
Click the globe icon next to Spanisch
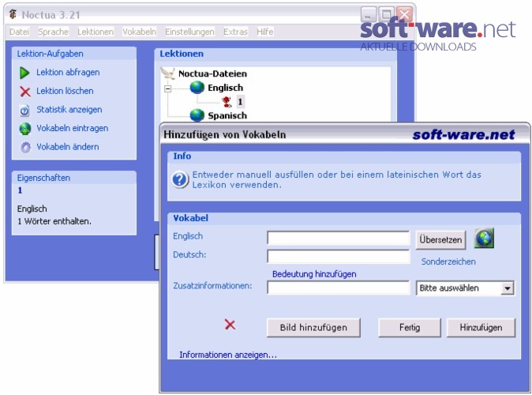tap(197, 115)
